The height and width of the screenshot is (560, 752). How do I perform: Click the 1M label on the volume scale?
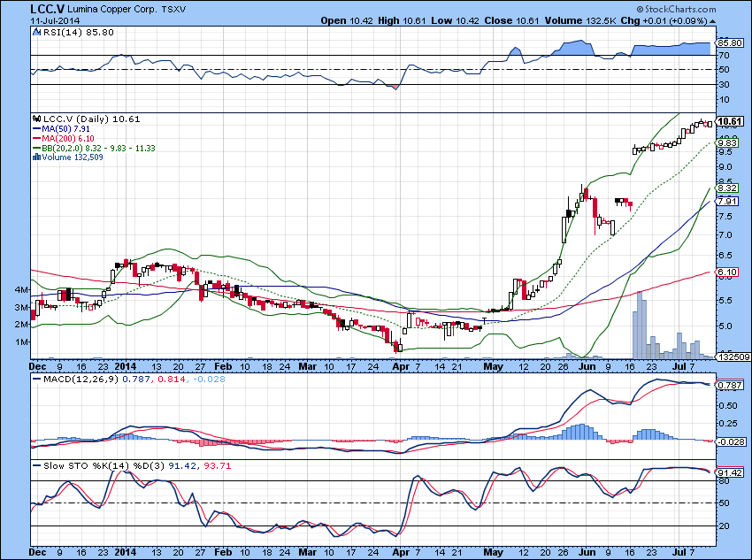coord(22,341)
